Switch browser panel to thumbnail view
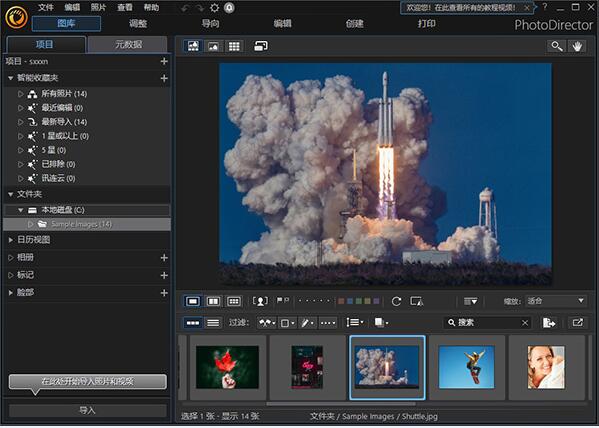 (x=193, y=323)
